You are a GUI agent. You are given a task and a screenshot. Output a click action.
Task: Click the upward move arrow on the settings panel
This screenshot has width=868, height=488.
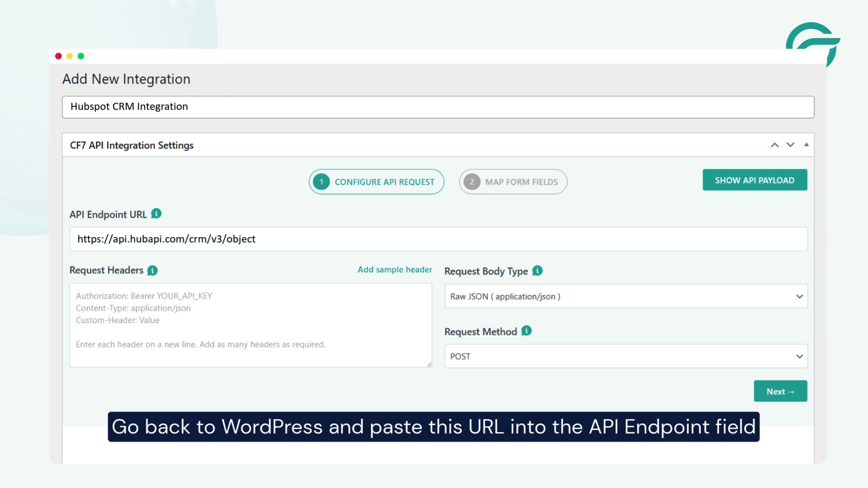coord(774,145)
